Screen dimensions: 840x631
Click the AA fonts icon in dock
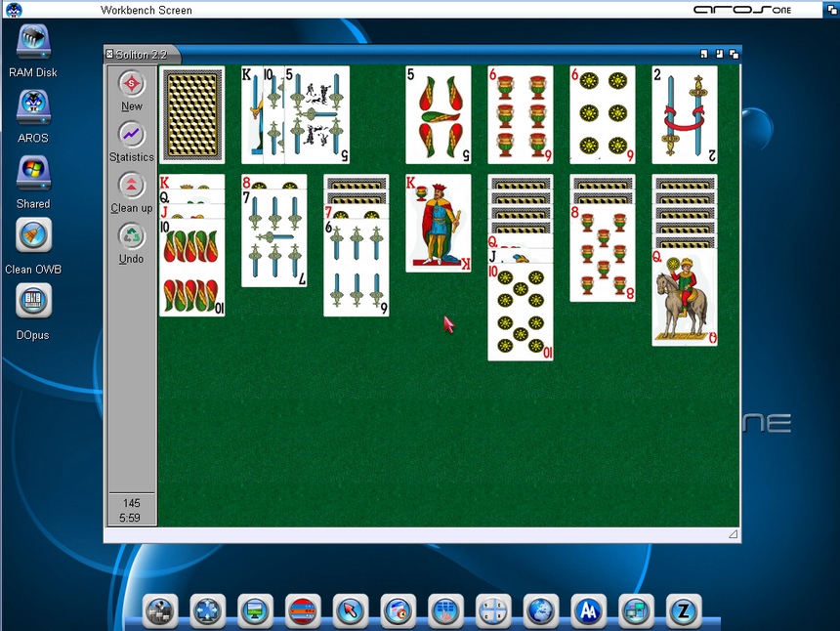click(x=589, y=611)
